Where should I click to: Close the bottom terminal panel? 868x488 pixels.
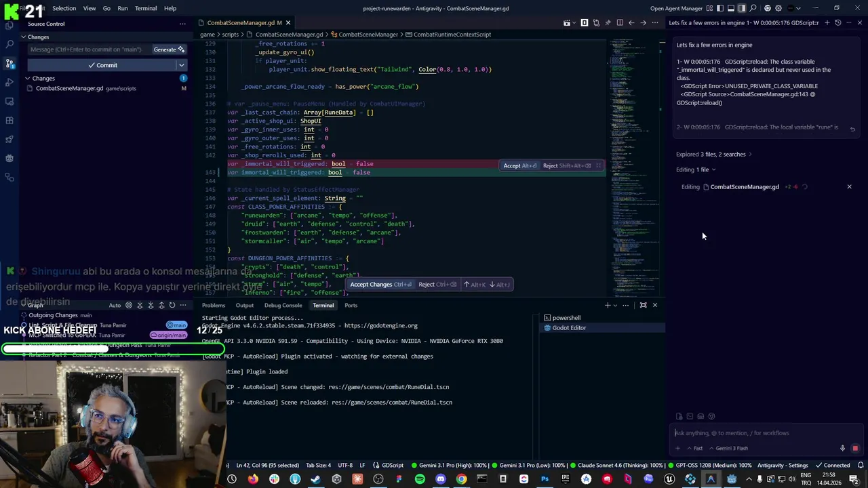pyautogui.click(x=655, y=305)
